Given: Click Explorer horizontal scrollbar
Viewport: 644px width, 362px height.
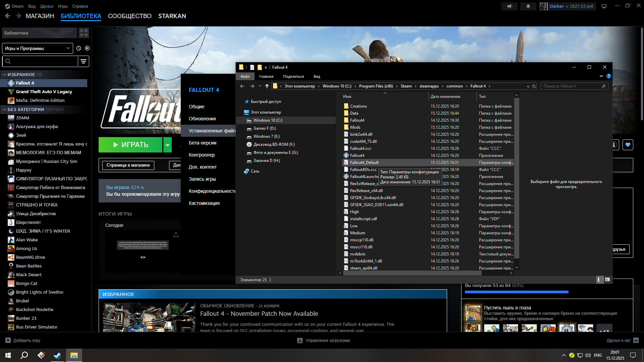Looking at the screenshot, I should [x=412, y=273].
